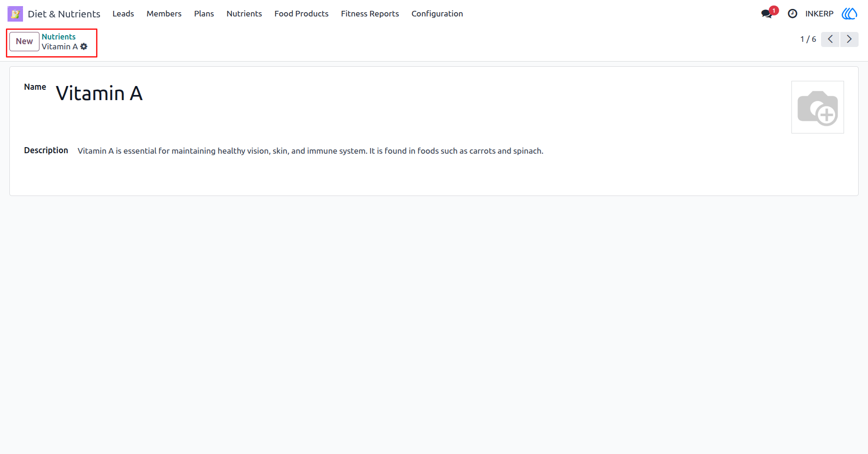Open the Fitness Reports menu
This screenshot has width=868, height=454.
370,14
